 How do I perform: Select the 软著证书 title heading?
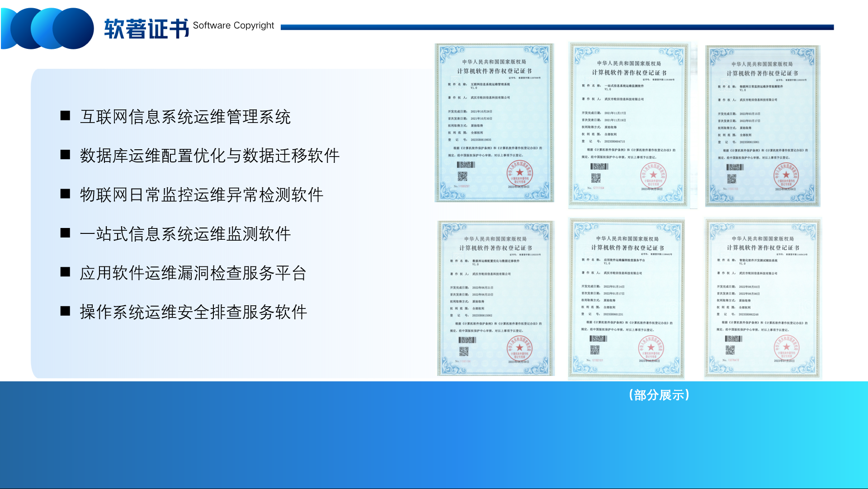coord(146,29)
